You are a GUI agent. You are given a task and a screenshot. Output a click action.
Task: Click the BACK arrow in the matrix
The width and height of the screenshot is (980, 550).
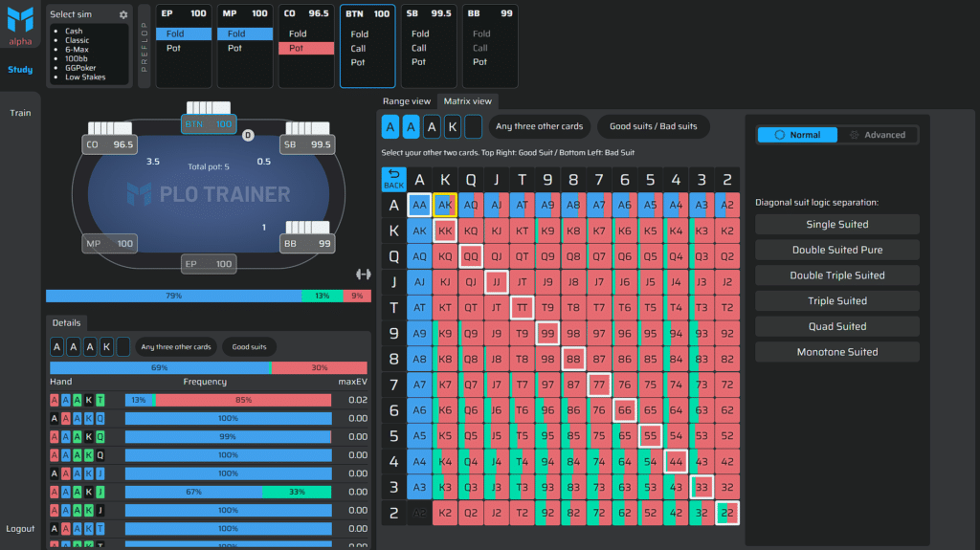393,179
